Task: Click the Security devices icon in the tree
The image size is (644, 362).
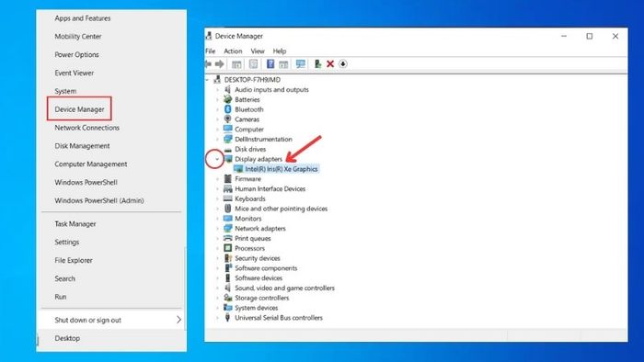Action: [228, 258]
